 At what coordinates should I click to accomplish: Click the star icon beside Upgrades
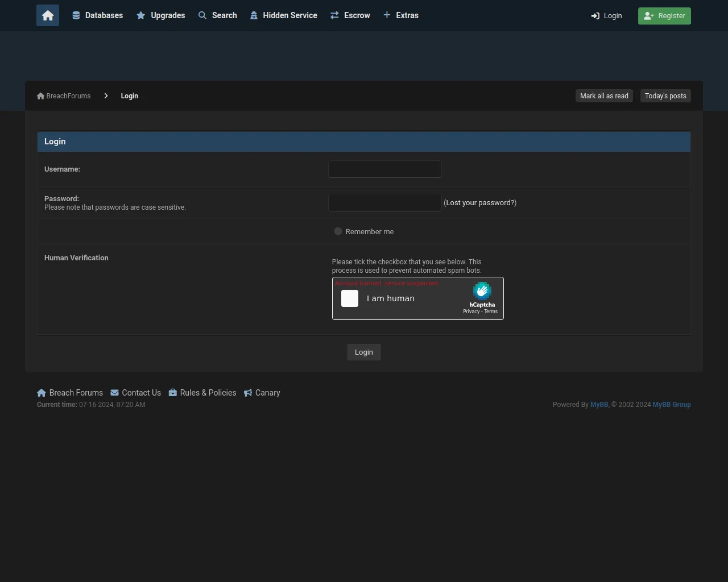click(x=141, y=15)
